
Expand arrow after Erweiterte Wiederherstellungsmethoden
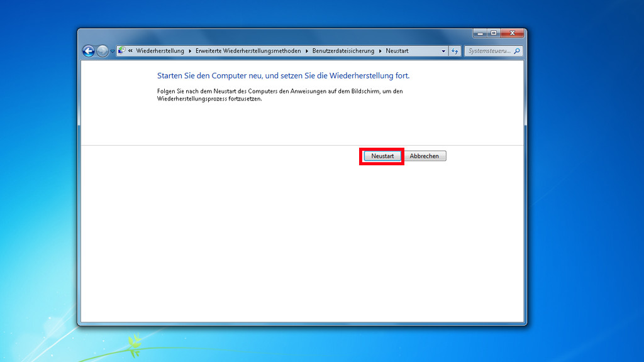coord(307,51)
